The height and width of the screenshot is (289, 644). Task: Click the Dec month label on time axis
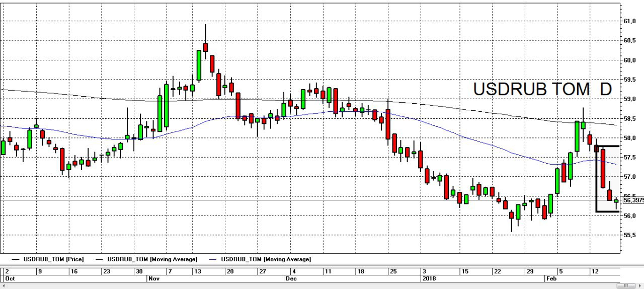(x=291, y=278)
